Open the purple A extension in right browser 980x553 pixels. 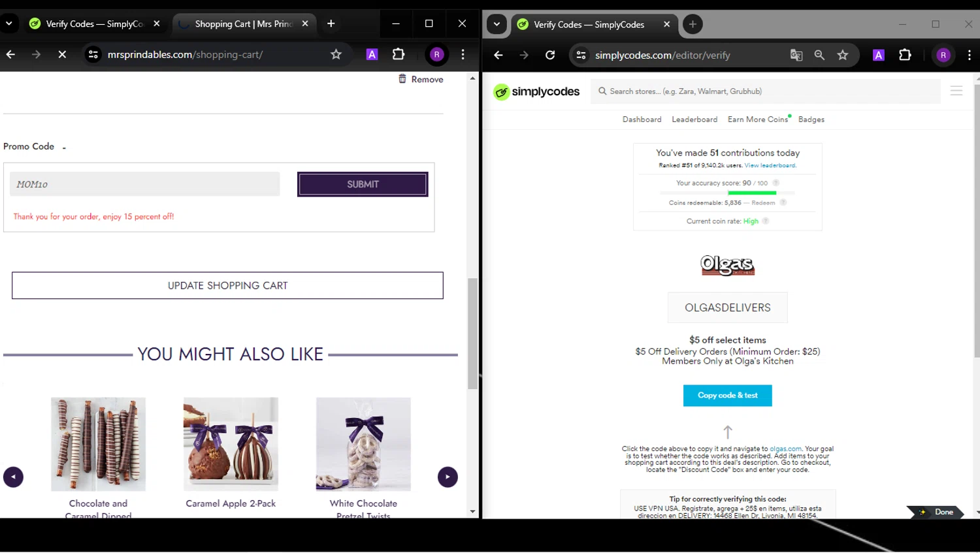[x=879, y=55]
